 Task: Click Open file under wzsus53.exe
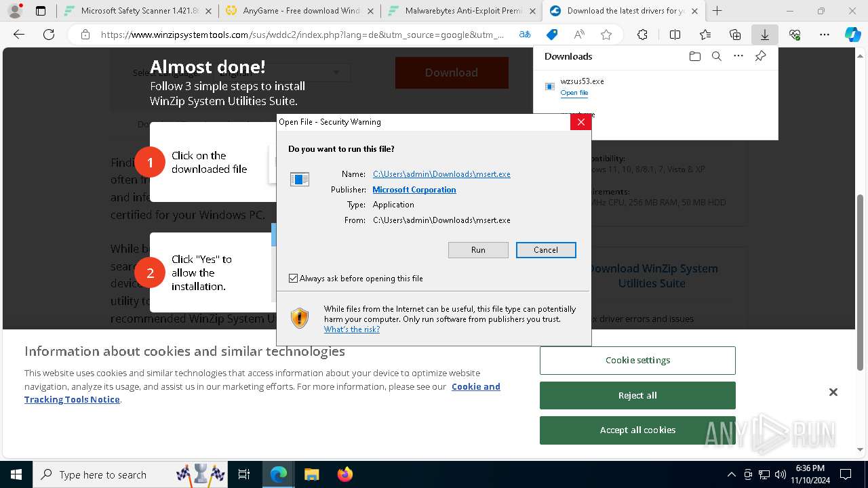(574, 93)
